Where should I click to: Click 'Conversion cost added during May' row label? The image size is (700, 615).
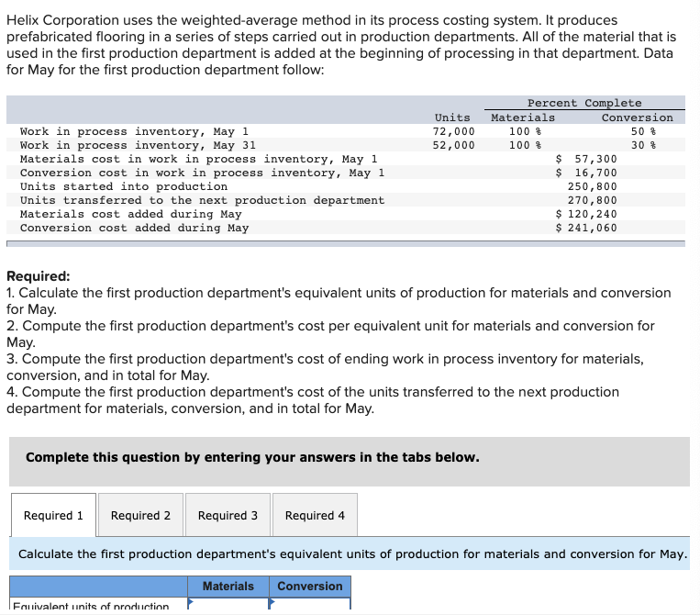point(134,228)
